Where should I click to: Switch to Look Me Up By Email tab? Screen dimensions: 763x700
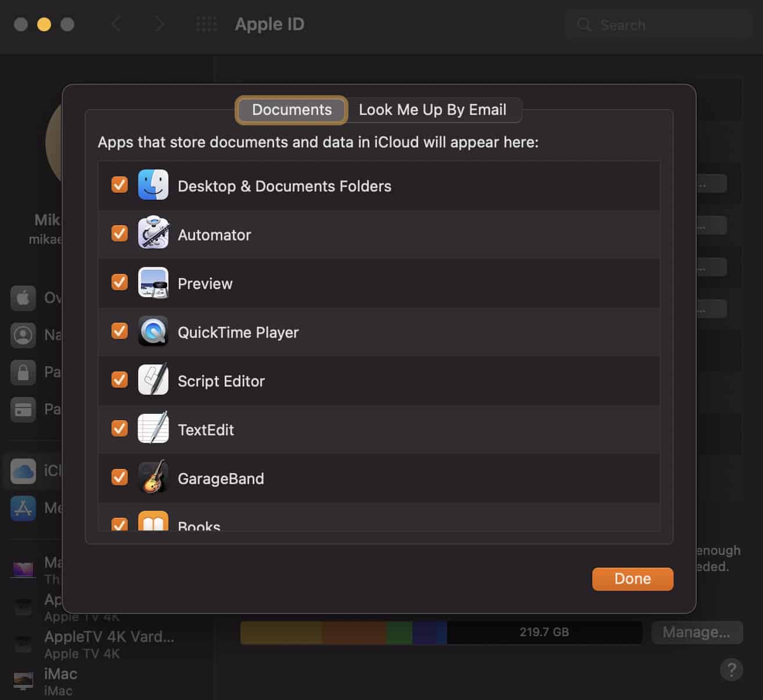(x=433, y=110)
